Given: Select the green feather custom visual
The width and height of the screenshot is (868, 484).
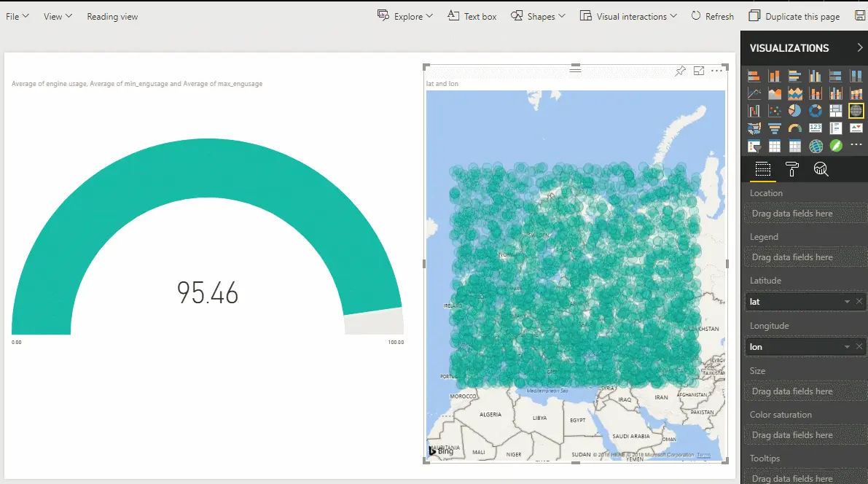Looking at the screenshot, I should click(836, 147).
